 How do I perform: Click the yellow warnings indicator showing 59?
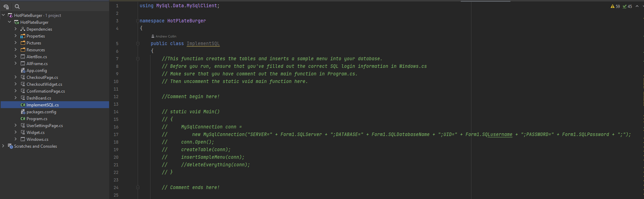coord(615,7)
